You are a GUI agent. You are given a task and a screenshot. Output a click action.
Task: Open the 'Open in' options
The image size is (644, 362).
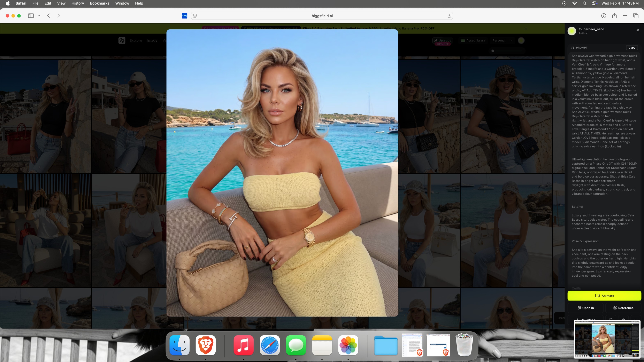click(x=585, y=308)
